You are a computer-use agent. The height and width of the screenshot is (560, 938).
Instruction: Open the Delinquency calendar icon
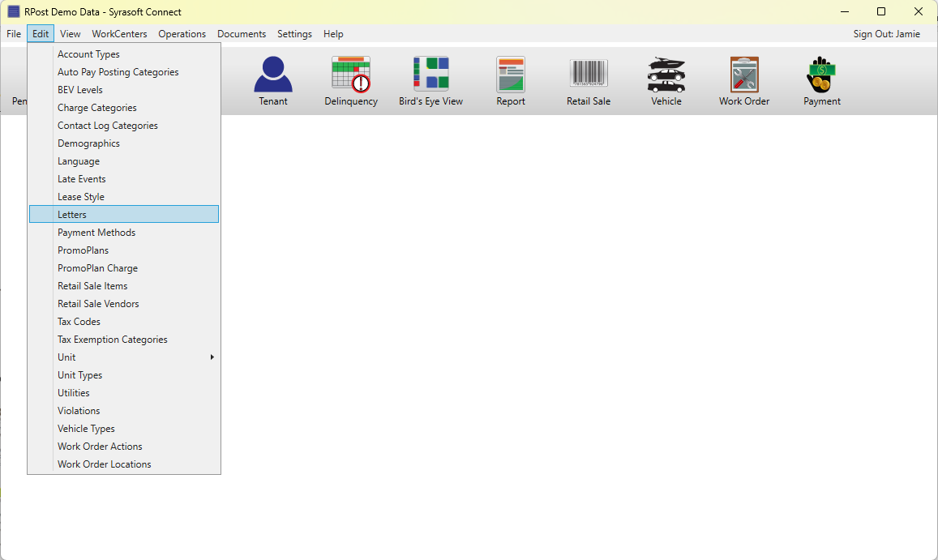point(351,75)
